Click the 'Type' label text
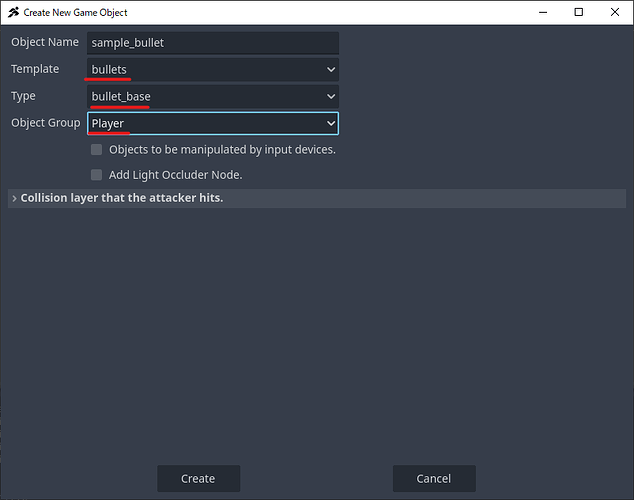 (23, 96)
